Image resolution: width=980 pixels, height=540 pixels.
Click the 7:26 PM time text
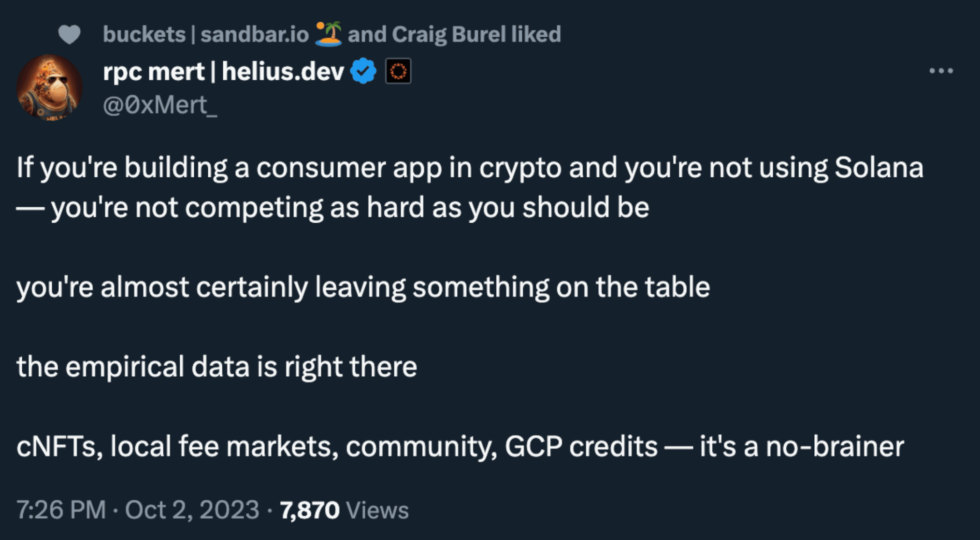[x=61, y=510]
